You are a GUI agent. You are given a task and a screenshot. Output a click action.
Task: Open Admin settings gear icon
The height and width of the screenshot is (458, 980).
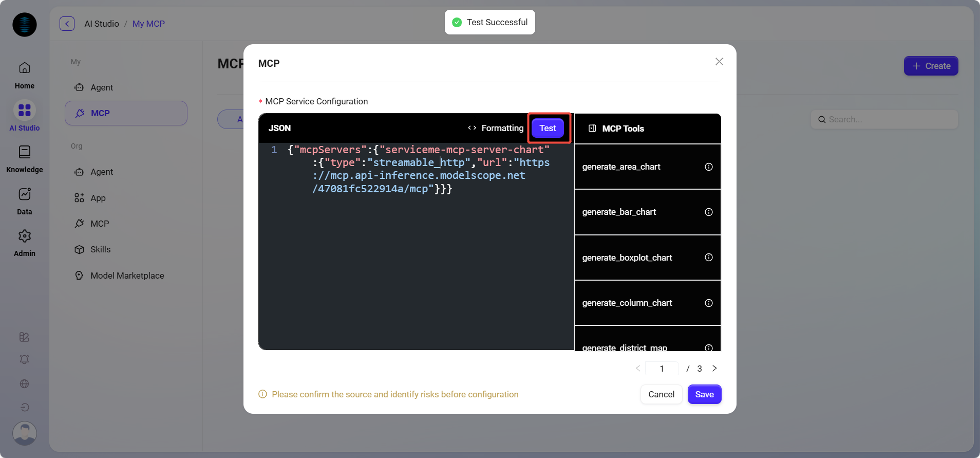[25, 236]
